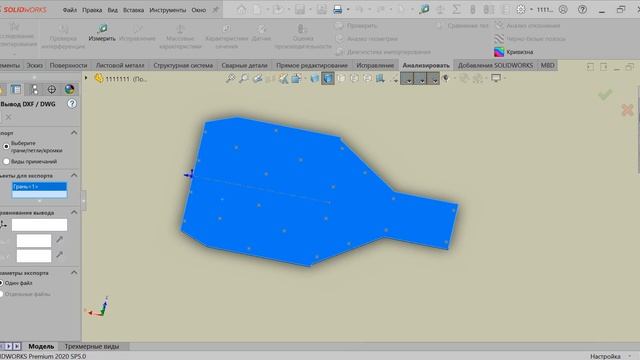640x360 pixels.
Task: Open ConfigurationManager tab icon in left panel
Action: tap(34, 89)
